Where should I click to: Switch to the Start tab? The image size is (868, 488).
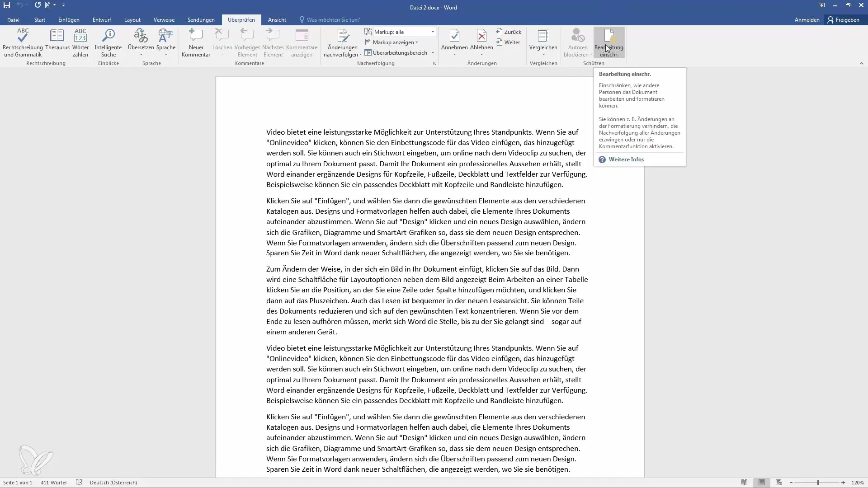(40, 20)
